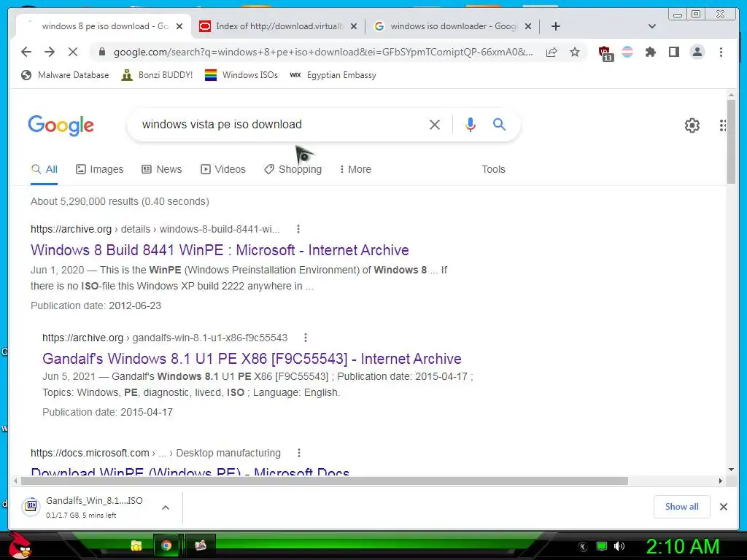Toggle the Chrome side panel
Viewport: 747px width, 560px height.
[673, 52]
